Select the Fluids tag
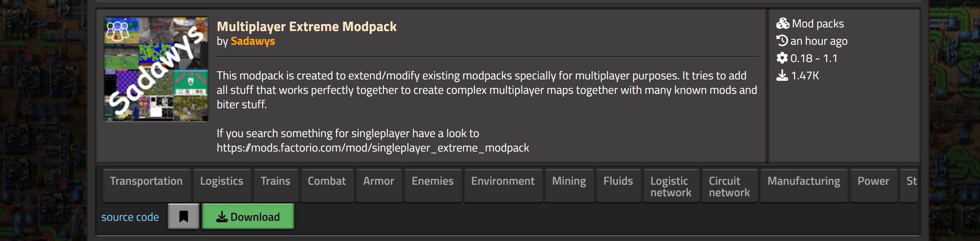The height and width of the screenshot is (241, 980). pyautogui.click(x=618, y=185)
